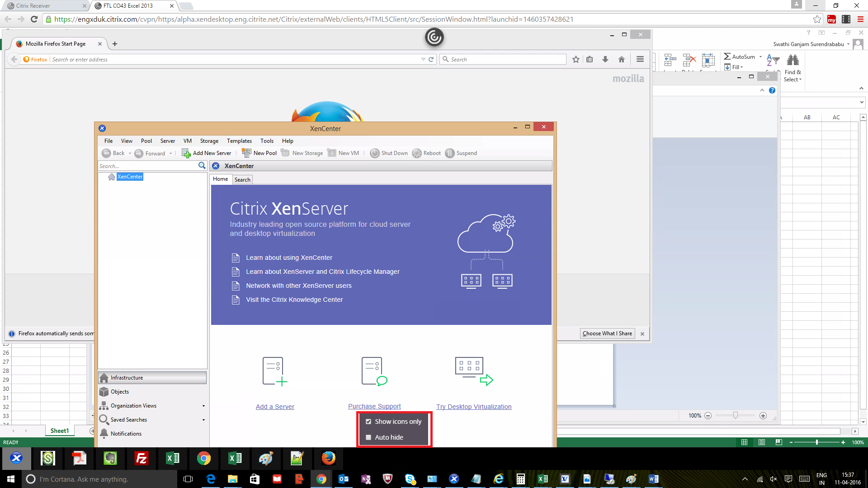Open the Firefox hamburger menu icon

pos(640,59)
